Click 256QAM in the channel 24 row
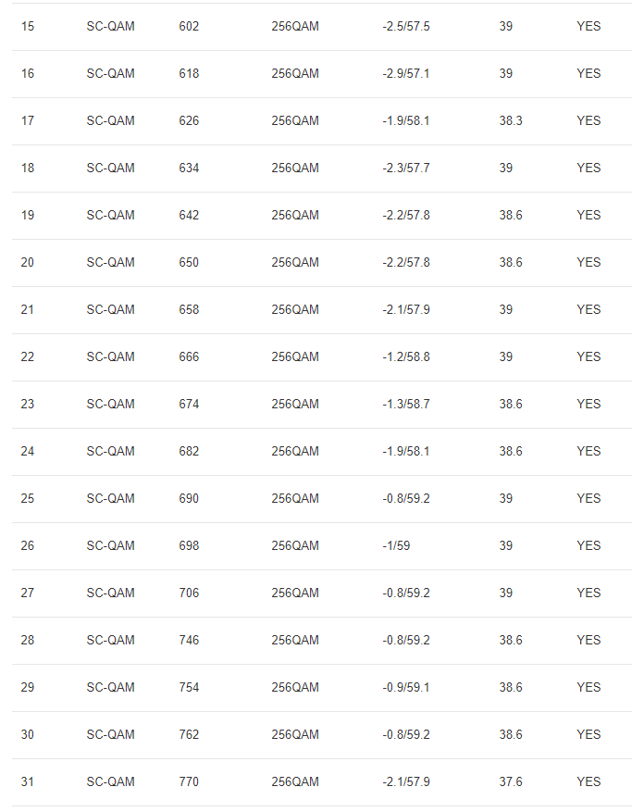Screen dimensions: 644x812 (294, 452)
